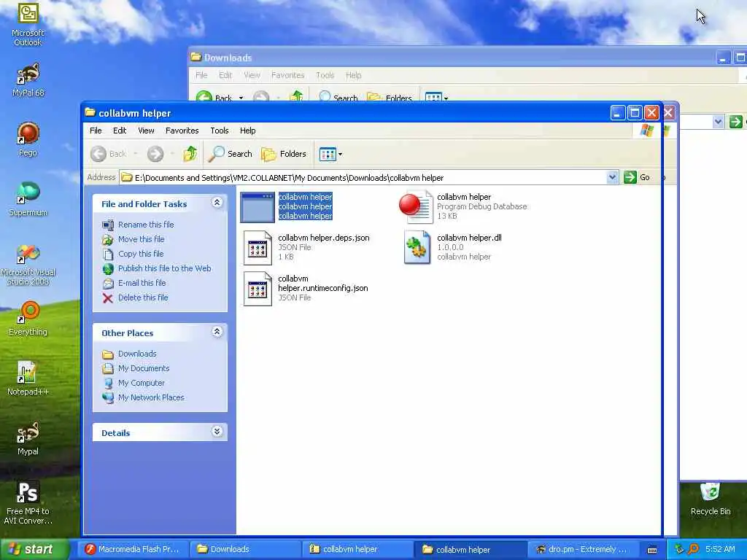This screenshot has height=560, width=747.
Task: Select collabvm helper.dll file
Action: tap(452, 247)
